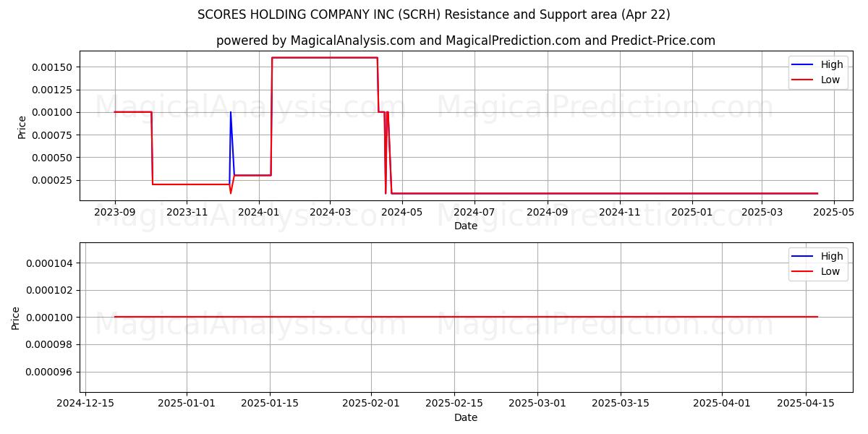Click the lower x-axis label 2025-04-01
Screen dimensions: 868x434
[722, 404]
